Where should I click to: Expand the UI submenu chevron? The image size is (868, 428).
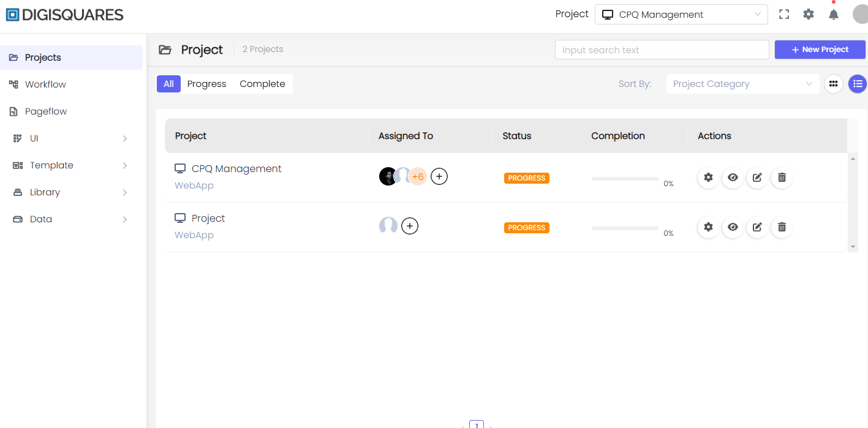tap(125, 138)
